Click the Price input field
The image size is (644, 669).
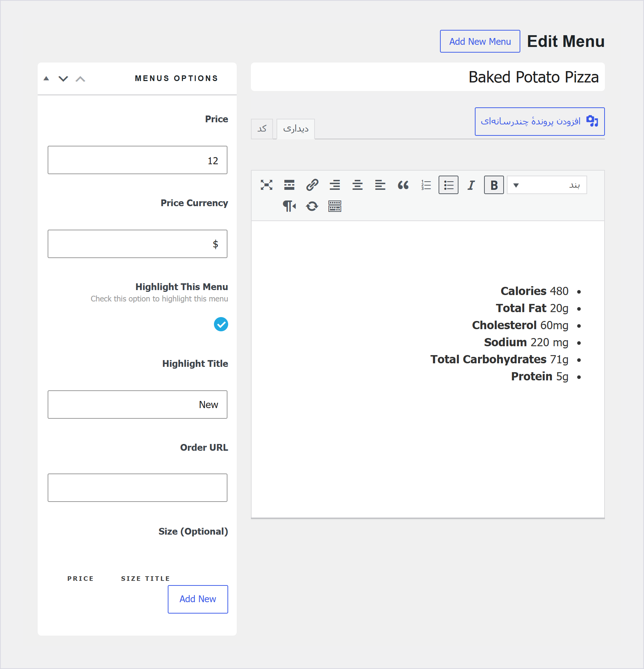pos(138,160)
